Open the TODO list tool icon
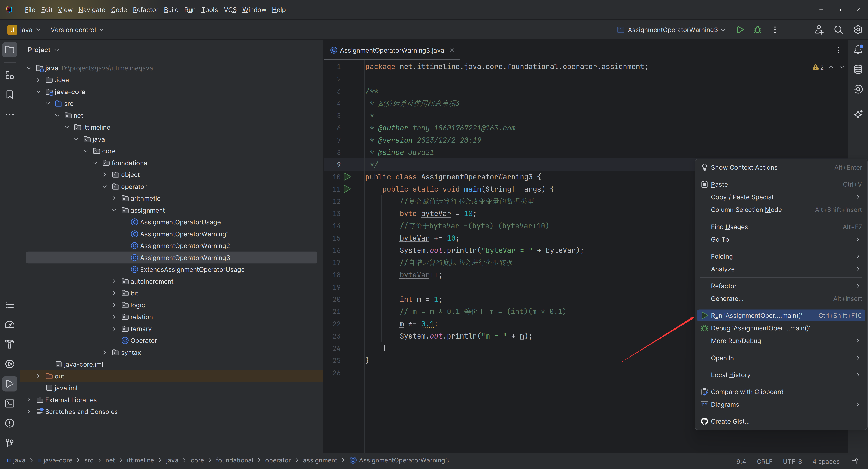Viewport: 868px width, 469px height. pyautogui.click(x=10, y=305)
